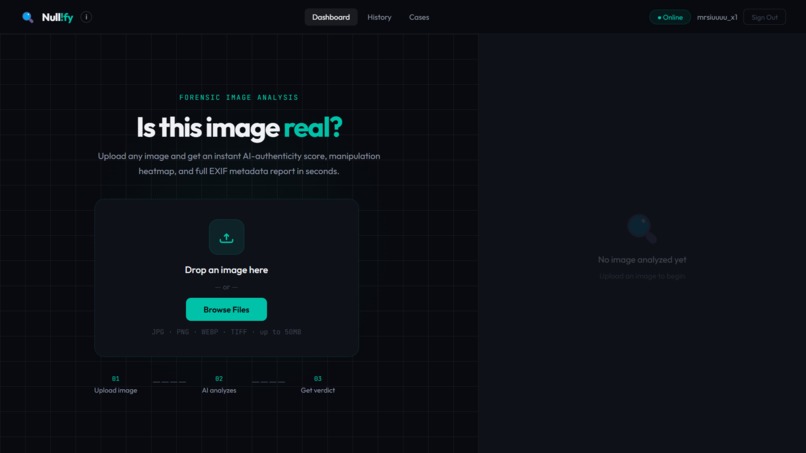Open the History tab
Screen dimensions: 806x453
point(379,17)
